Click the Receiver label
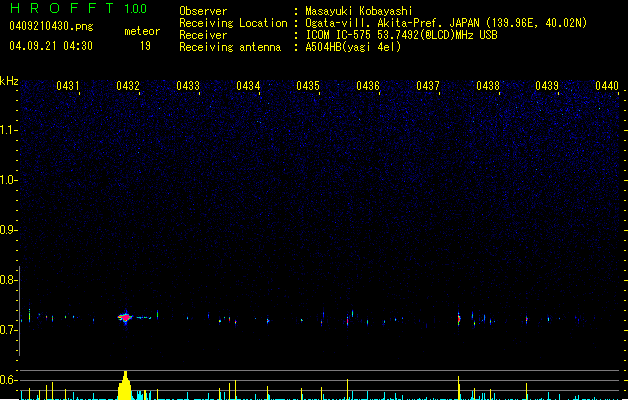This screenshot has height=400, width=629. (x=203, y=35)
